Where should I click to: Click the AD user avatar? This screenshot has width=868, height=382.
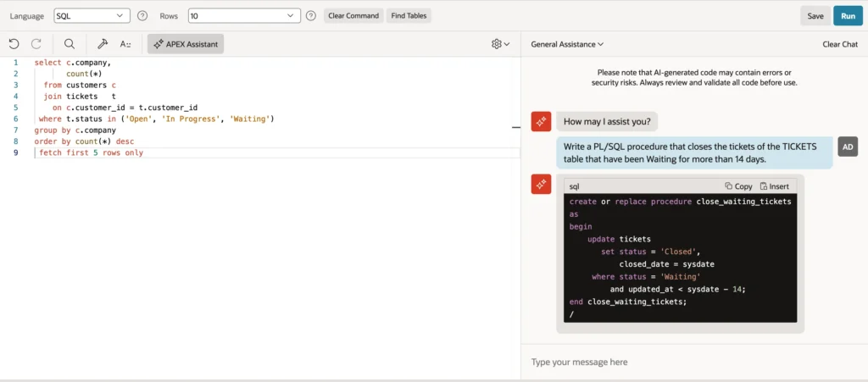click(848, 147)
